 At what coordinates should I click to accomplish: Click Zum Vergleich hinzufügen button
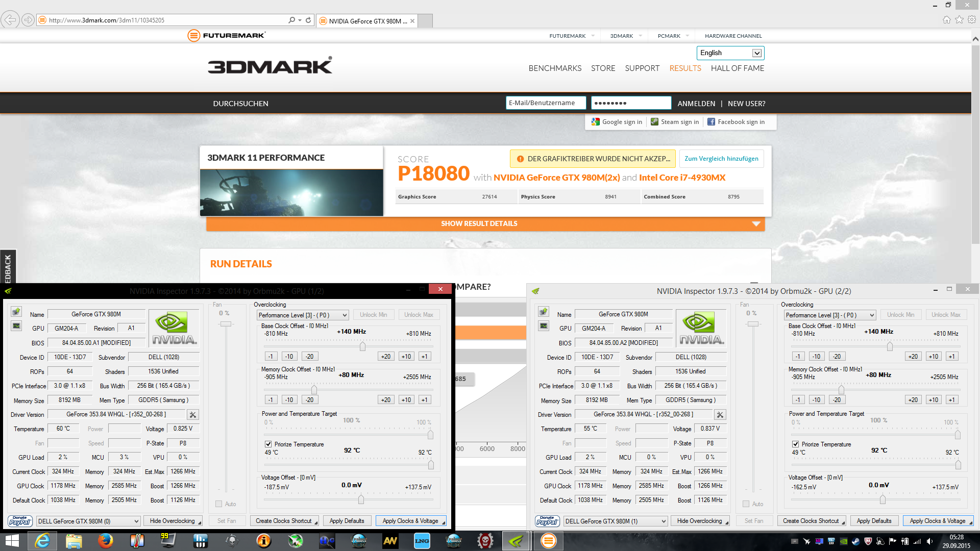tap(721, 159)
